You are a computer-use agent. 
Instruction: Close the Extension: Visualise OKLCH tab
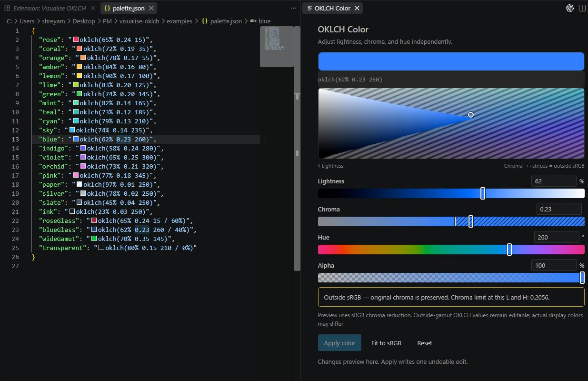coord(92,8)
